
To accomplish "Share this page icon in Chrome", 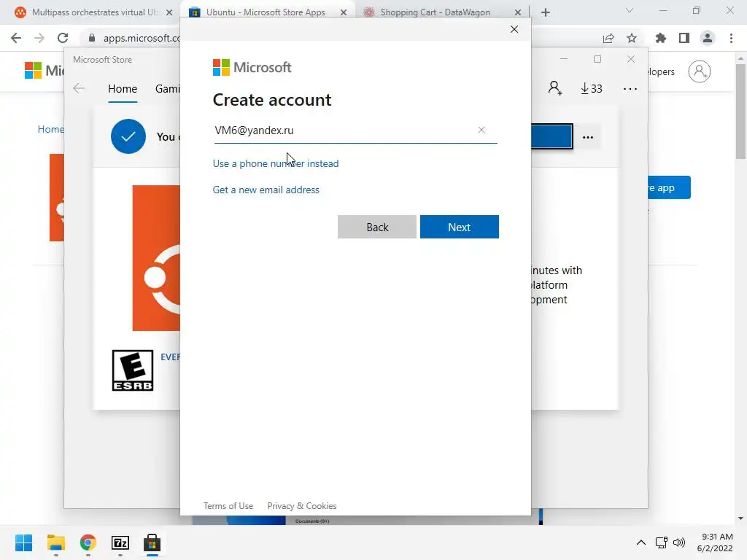I will [x=608, y=38].
